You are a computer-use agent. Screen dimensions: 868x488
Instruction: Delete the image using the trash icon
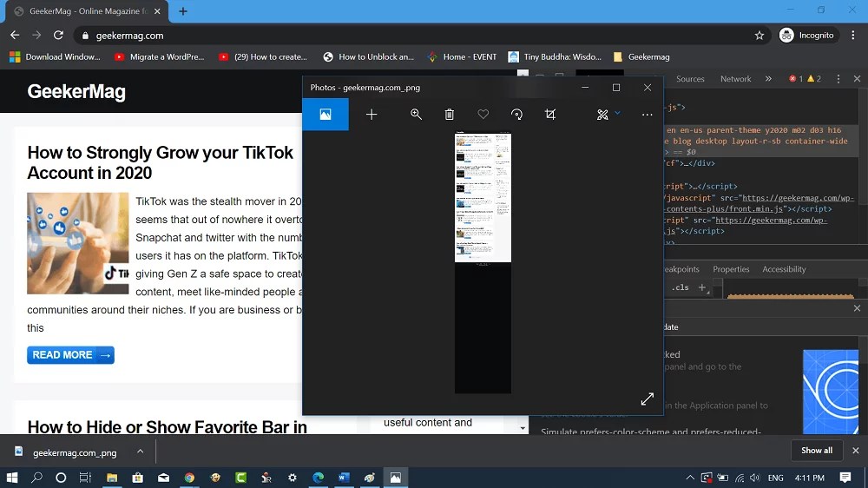coord(450,115)
